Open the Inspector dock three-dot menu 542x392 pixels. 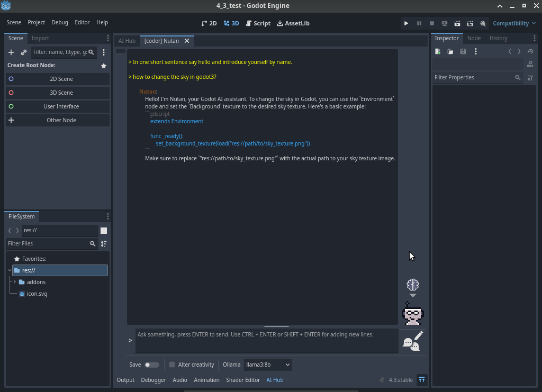pos(534,38)
